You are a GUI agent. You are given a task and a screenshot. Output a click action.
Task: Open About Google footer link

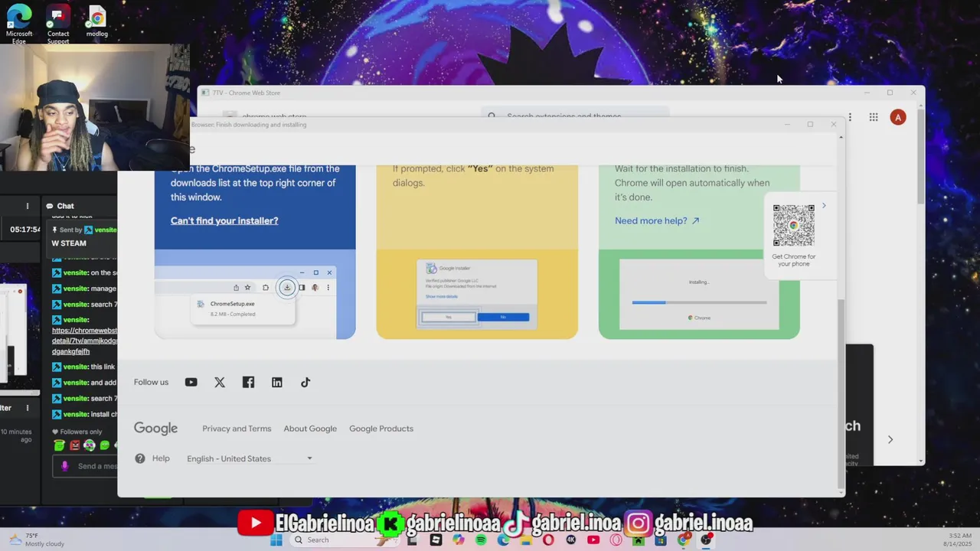(x=310, y=429)
